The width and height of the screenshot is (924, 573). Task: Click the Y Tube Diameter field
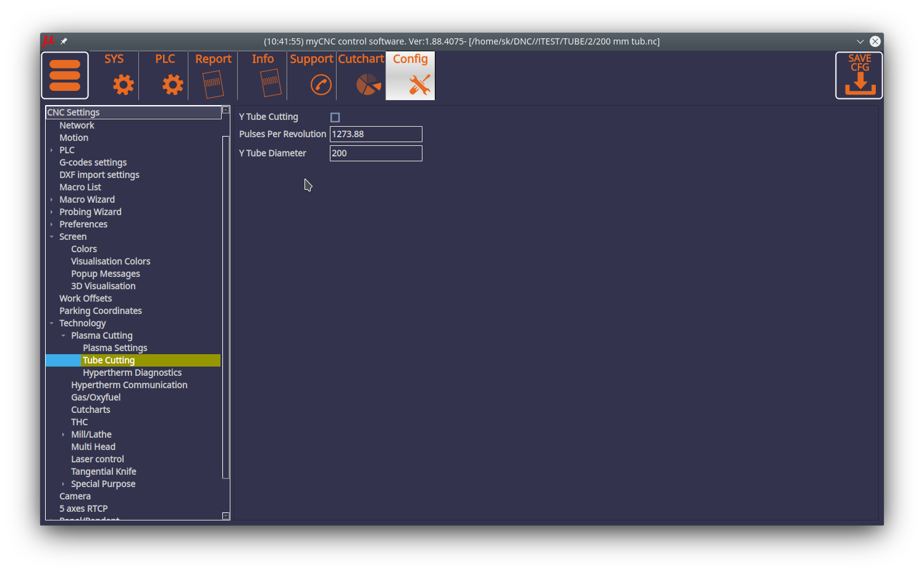tap(376, 153)
